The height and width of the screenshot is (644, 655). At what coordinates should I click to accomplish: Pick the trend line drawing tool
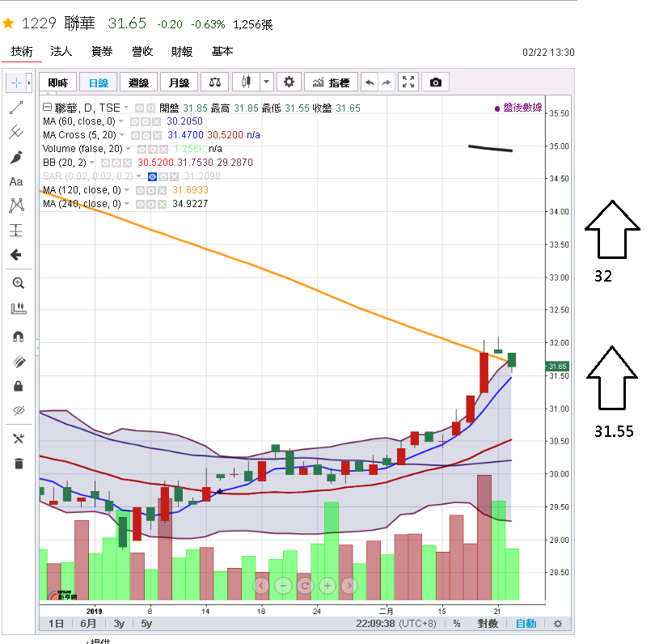coord(16,108)
